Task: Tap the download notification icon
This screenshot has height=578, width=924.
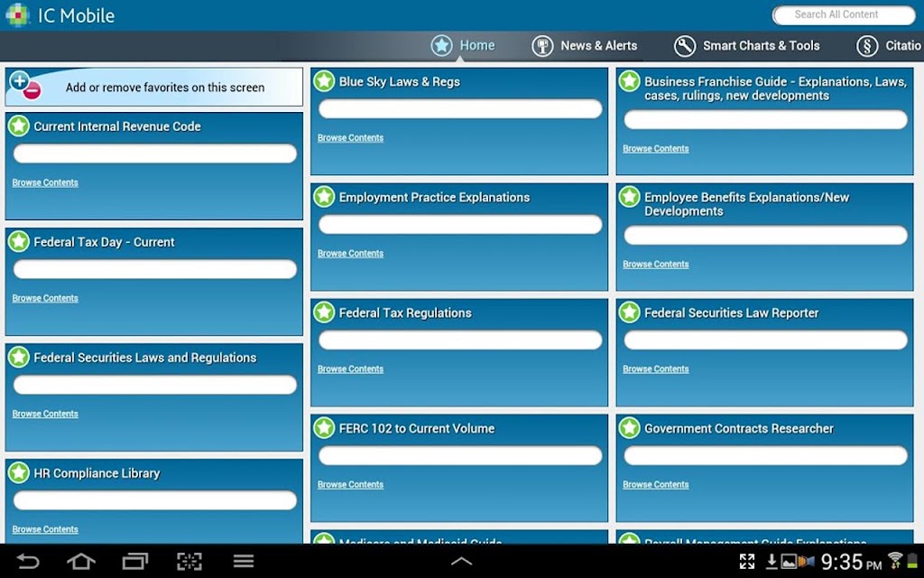Action: point(771,562)
